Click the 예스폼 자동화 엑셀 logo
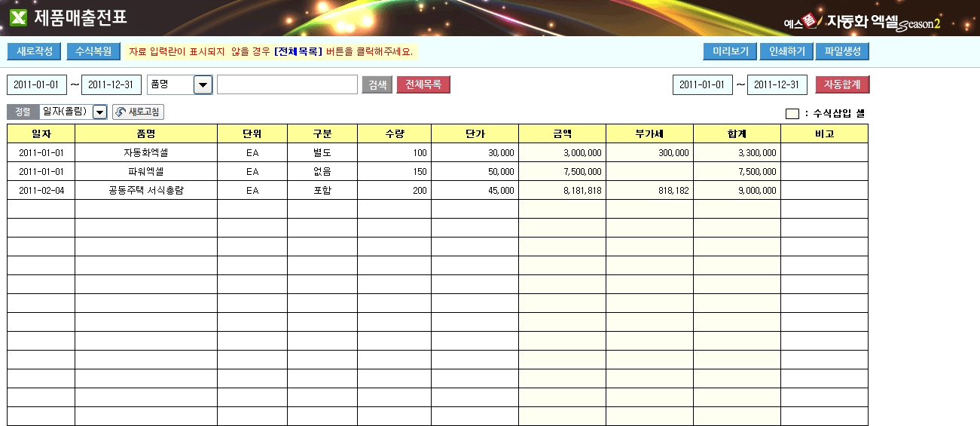 (x=862, y=23)
